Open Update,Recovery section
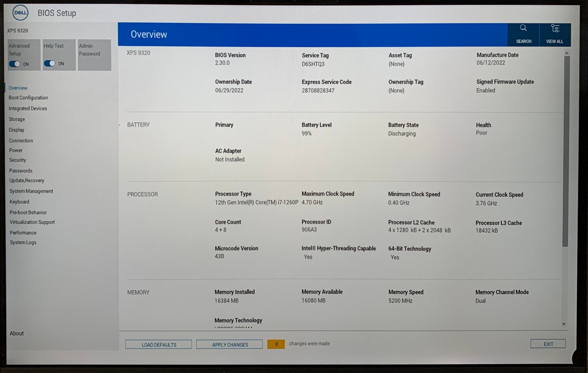This screenshot has height=373, width=588. click(27, 181)
